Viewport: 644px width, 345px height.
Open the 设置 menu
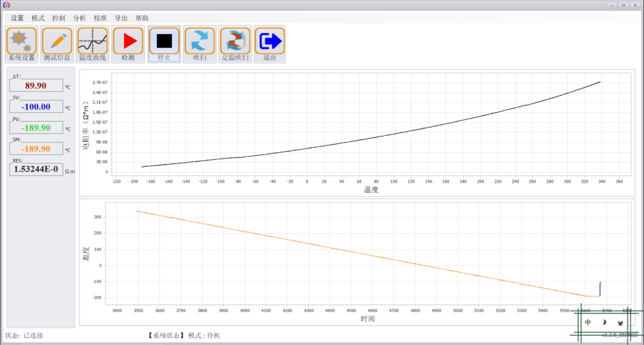[x=17, y=18]
